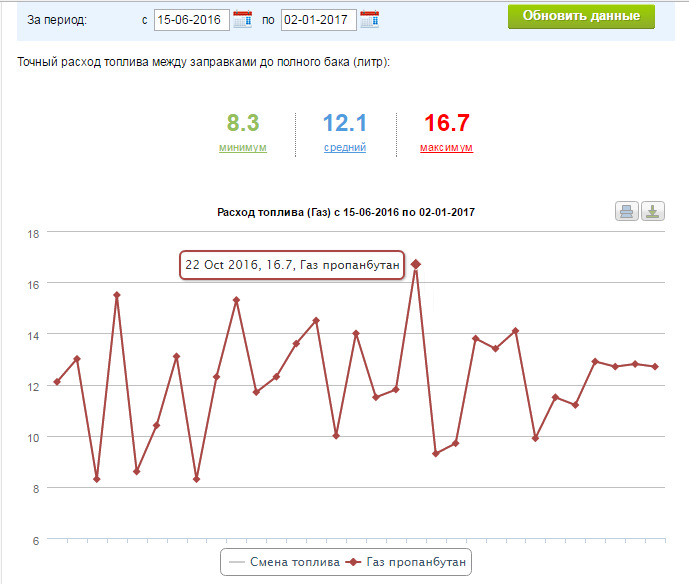This screenshot has height=584, width=689.
Task: Toggle Смена топлива series in legend
Action: (x=284, y=562)
